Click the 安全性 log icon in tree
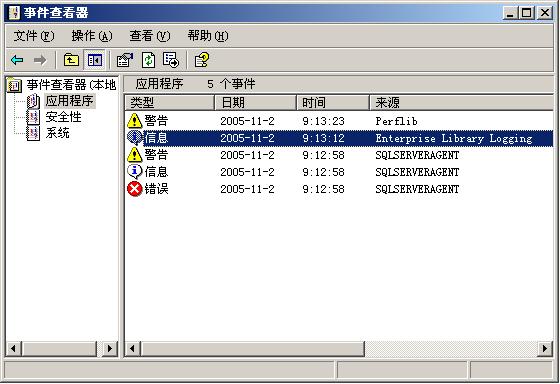Image resolution: width=560 pixels, height=384 pixels. [x=33, y=117]
